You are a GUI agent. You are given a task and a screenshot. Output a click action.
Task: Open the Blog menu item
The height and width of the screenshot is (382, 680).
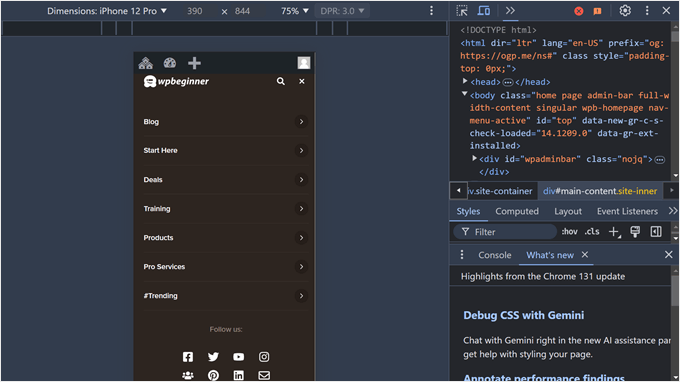click(x=226, y=122)
